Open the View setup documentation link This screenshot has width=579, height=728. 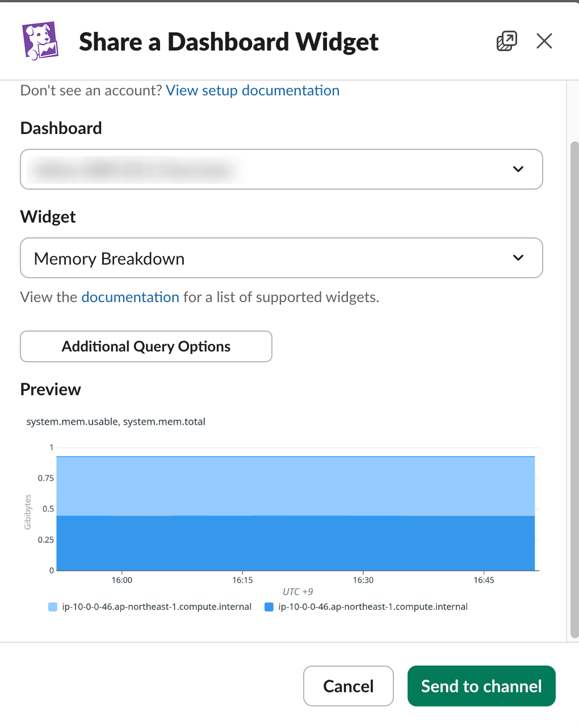253,90
